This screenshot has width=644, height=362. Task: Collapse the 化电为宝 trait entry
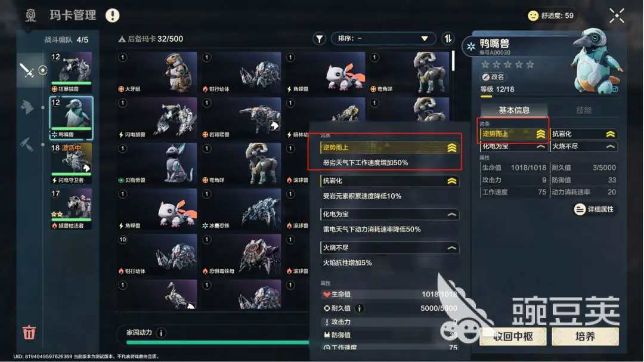[x=389, y=214]
